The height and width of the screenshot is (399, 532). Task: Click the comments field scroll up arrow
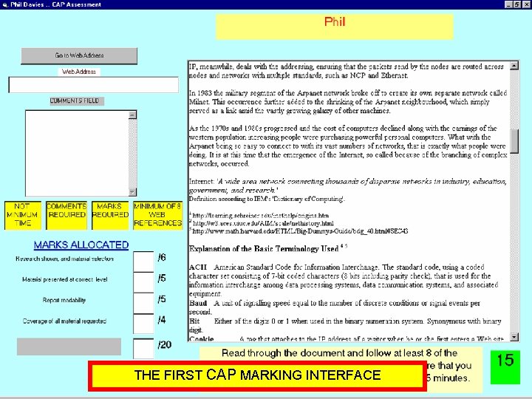pos(133,115)
